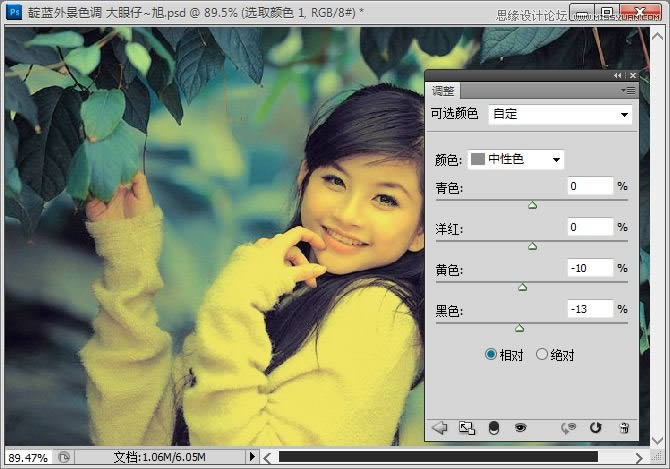
Task: Select the 调整 panel tab
Action: point(443,91)
